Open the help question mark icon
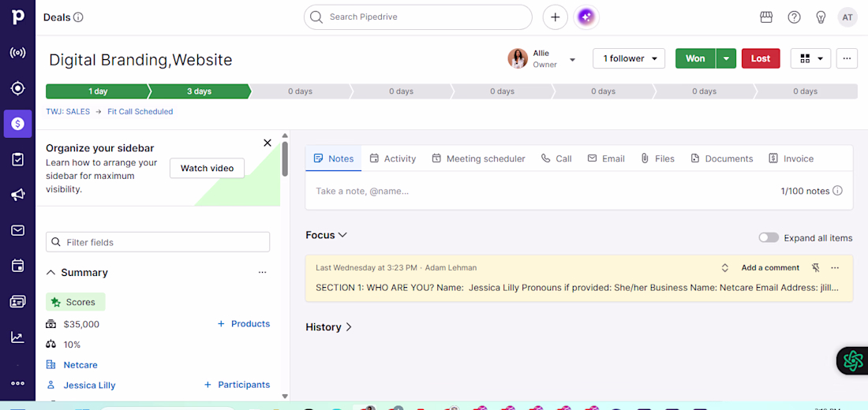The image size is (868, 410). 794,17
